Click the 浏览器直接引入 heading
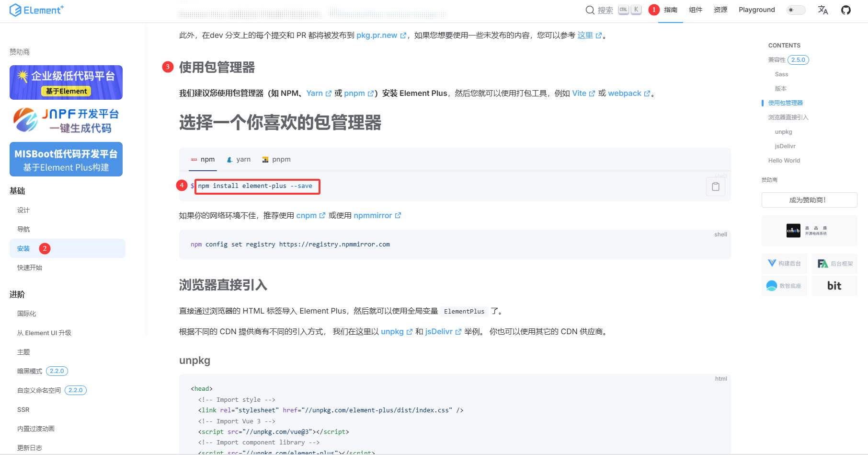This screenshot has width=868, height=455. (x=223, y=285)
